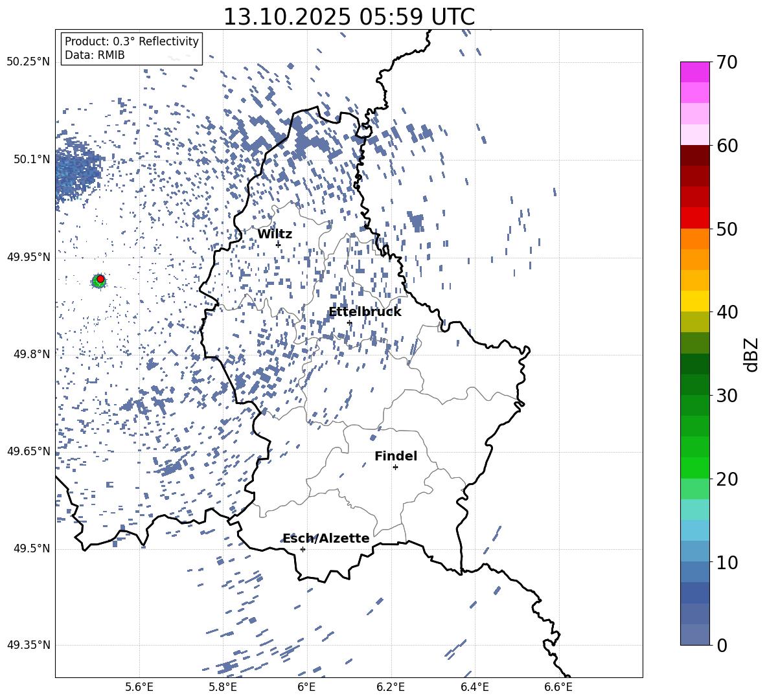
Task: Click the 50.1°N latitude label
Action: point(32,159)
